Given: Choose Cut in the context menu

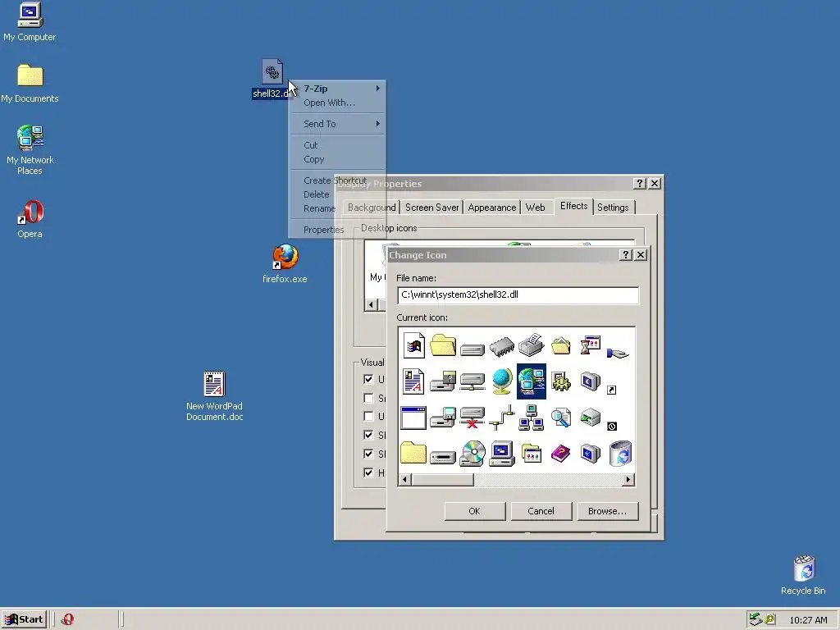Looking at the screenshot, I should click(337, 145).
